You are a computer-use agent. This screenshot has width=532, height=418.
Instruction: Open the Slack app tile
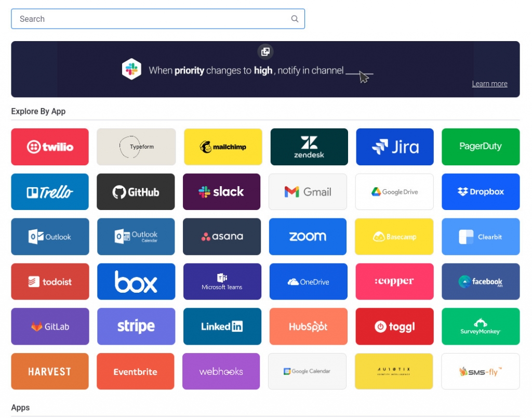click(221, 192)
